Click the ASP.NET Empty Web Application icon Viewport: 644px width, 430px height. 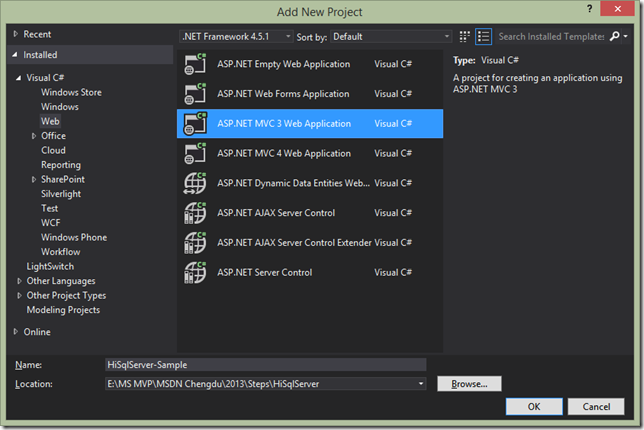(x=195, y=64)
